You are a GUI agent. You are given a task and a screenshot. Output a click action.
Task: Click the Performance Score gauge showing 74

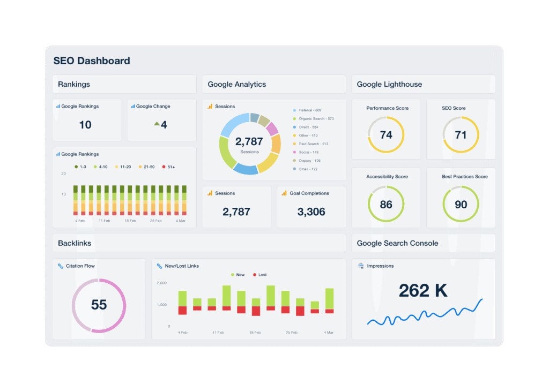(386, 135)
